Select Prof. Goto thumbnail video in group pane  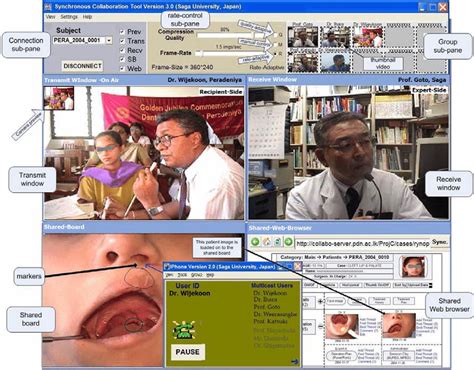pos(303,37)
